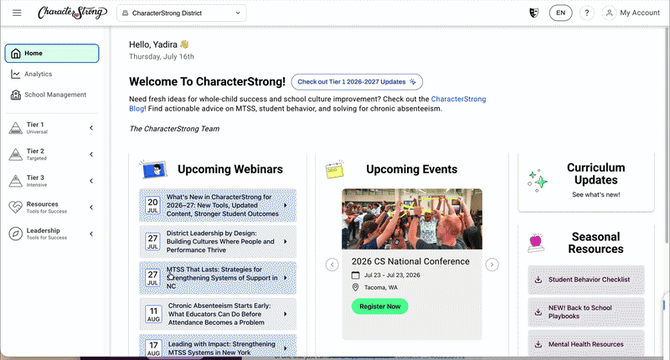Click the shield mask icon in the header
Screen dimensions: 670x360
click(x=534, y=13)
